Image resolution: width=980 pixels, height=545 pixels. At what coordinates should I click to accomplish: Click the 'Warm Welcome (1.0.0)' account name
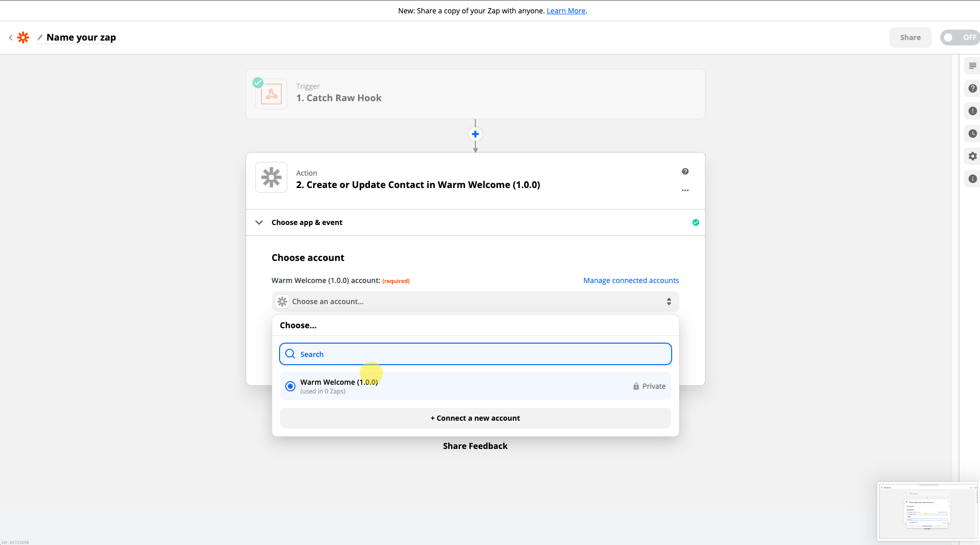[339, 382]
